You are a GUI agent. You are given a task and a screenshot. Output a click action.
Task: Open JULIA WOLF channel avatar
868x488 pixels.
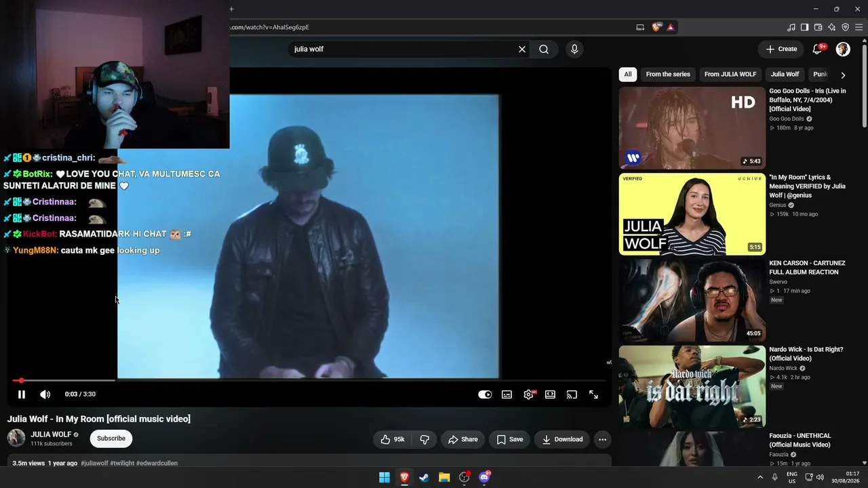(16, 438)
